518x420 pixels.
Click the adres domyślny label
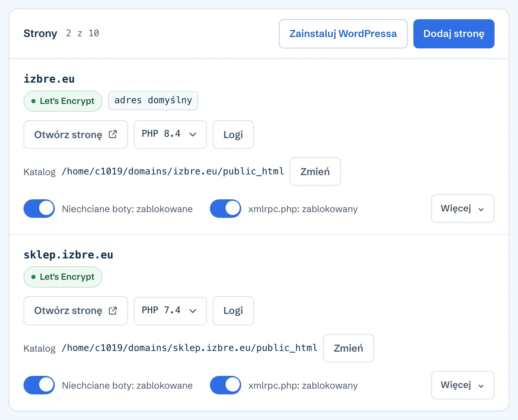coord(153,101)
